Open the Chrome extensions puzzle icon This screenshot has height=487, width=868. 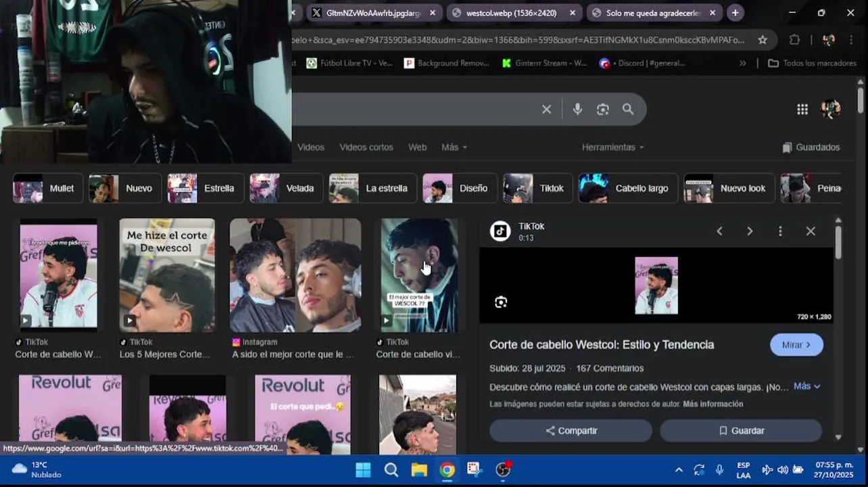794,40
